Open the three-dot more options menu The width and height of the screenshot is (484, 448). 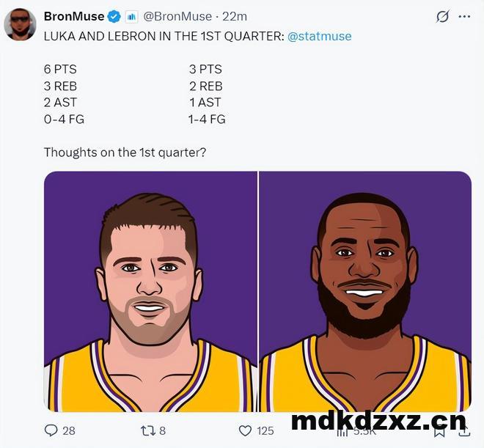click(464, 16)
